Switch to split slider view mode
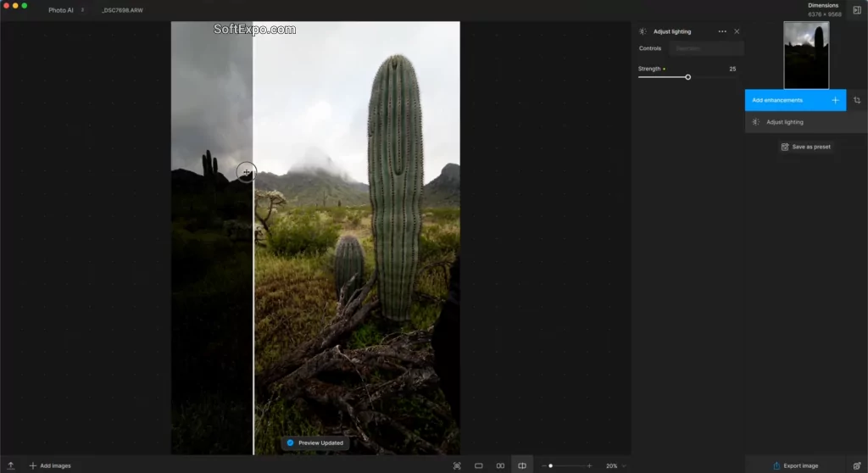 (522, 466)
